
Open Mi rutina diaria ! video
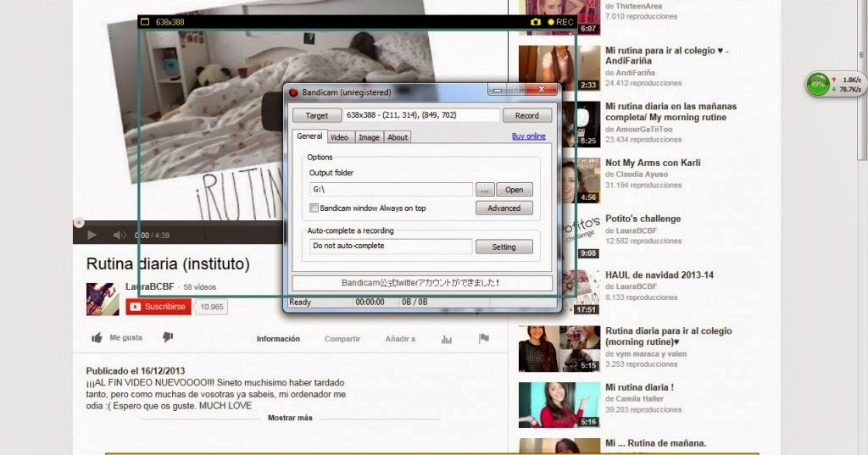tap(639, 387)
